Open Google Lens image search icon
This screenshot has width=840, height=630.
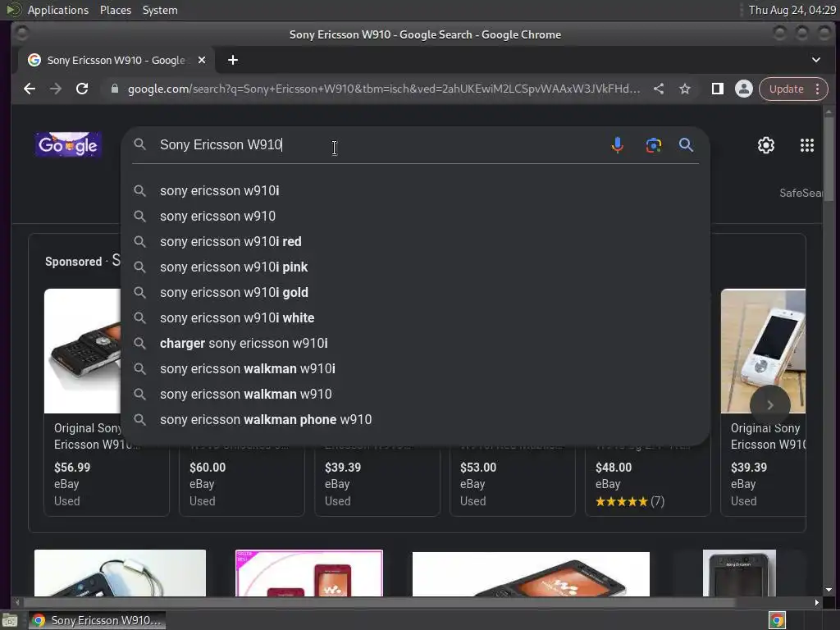(653, 145)
